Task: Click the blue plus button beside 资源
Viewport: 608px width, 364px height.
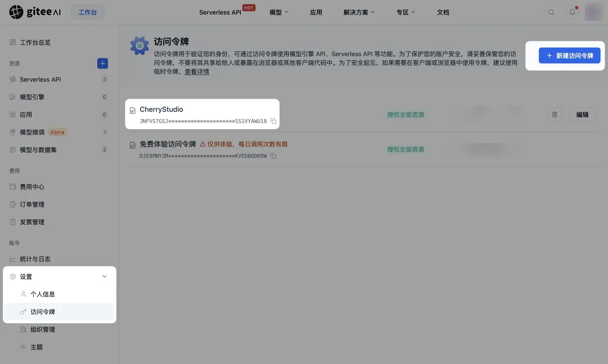Action: click(x=103, y=63)
